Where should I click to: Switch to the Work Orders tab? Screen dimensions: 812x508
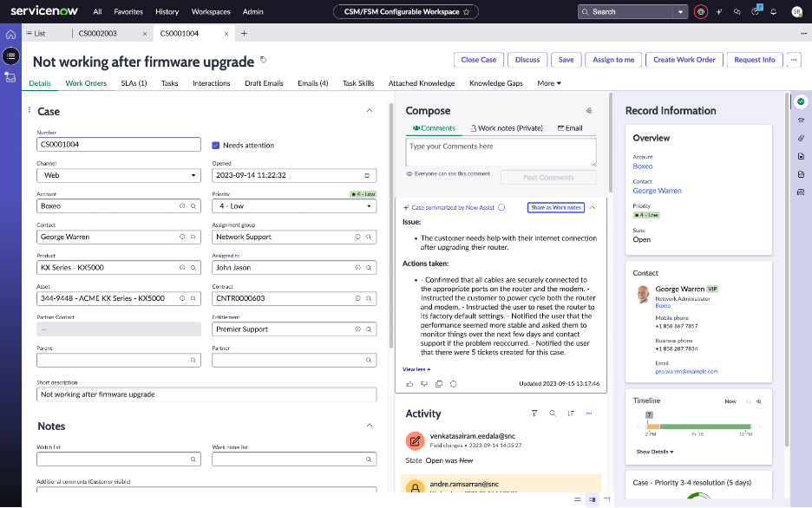[x=86, y=83]
